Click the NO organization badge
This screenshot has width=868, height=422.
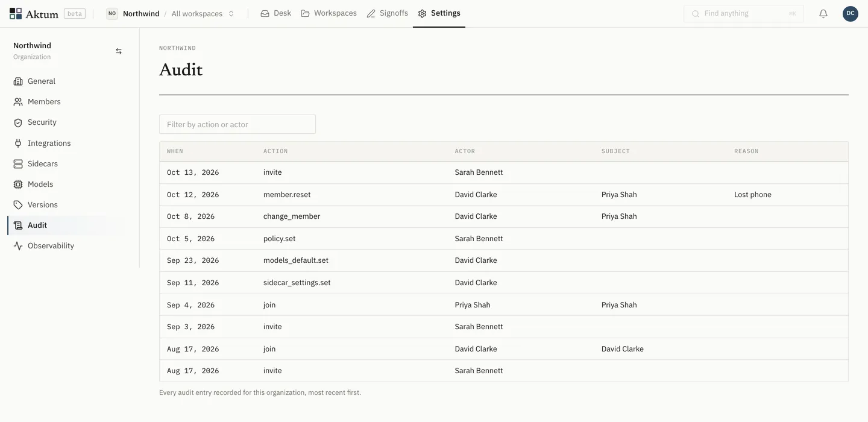[x=112, y=13]
